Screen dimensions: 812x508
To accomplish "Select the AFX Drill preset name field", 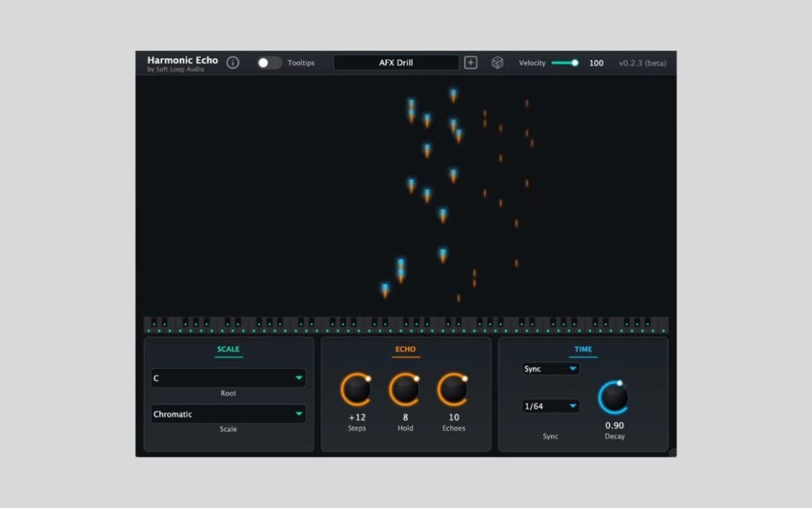I will [x=397, y=62].
